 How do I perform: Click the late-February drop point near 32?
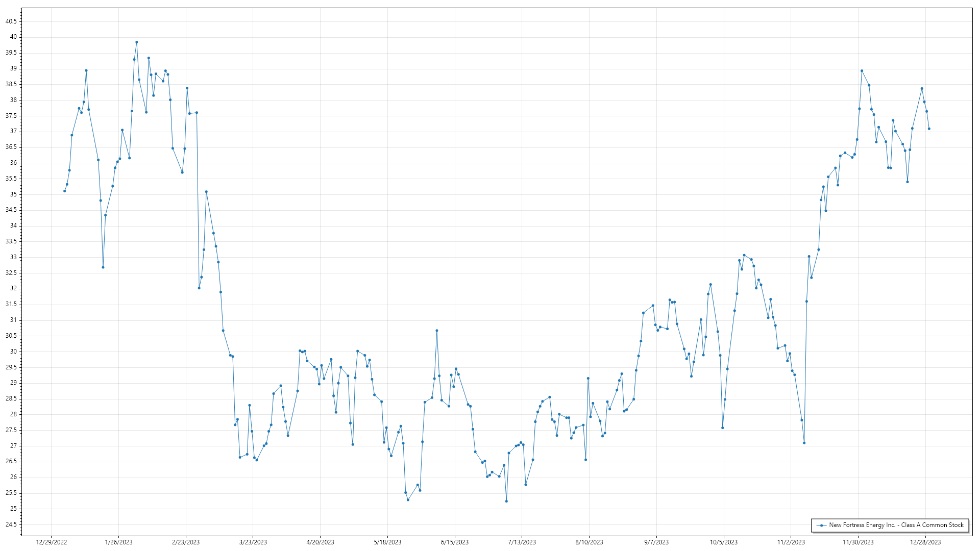pos(199,288)
